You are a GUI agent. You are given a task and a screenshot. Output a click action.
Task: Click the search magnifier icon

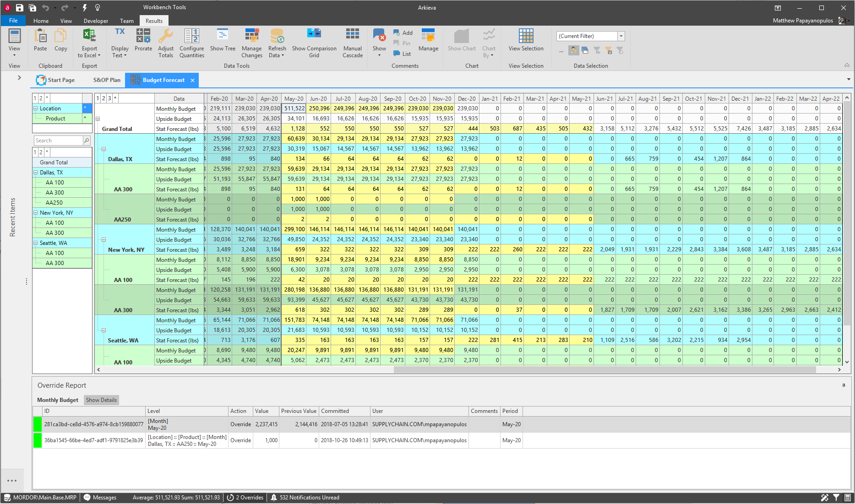coord(87,141)
